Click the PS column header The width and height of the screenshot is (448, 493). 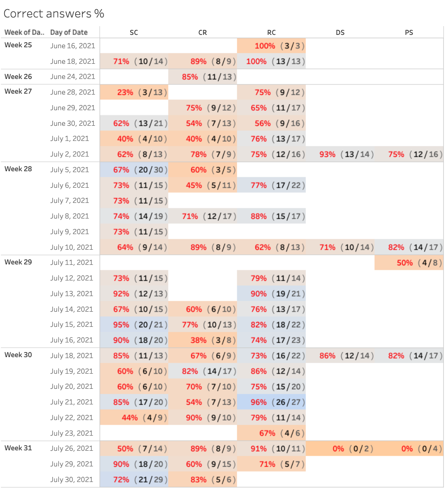[409, 32]
